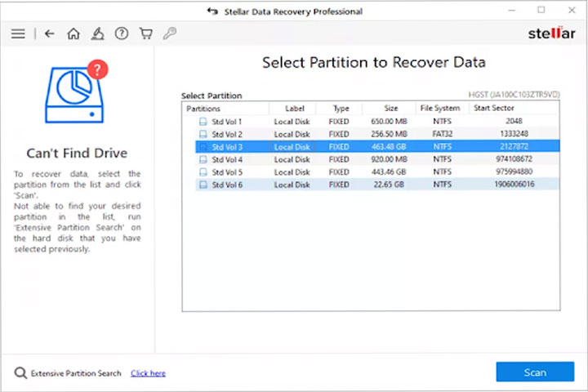Click the FAT32 file system cell
The image size is (588, 392).
[x=443, y=134]
